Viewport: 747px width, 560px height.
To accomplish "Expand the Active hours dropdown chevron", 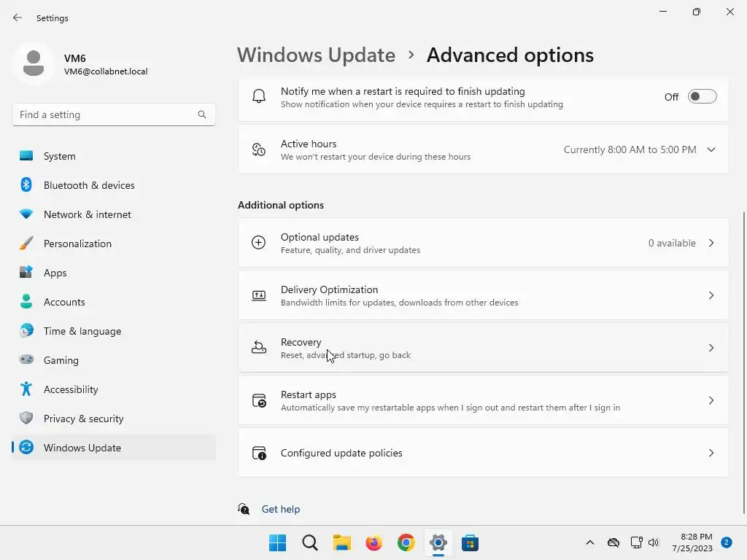I will (711, 149).
